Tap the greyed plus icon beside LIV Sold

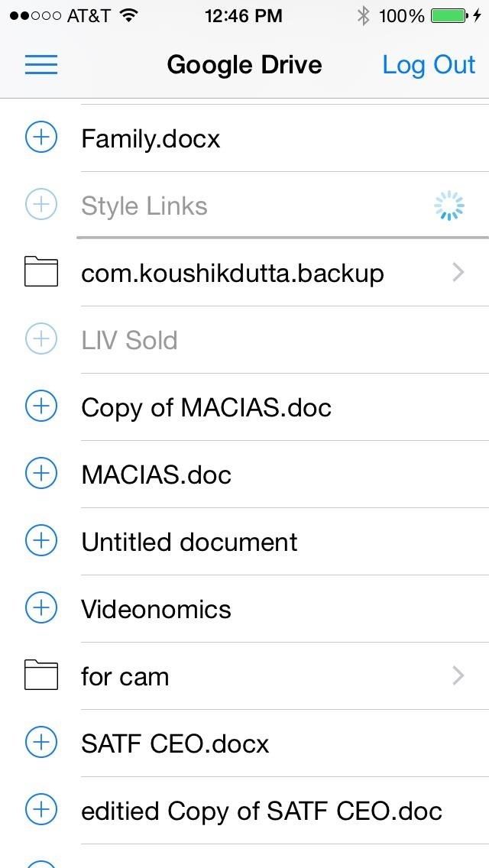coord(41,340)
